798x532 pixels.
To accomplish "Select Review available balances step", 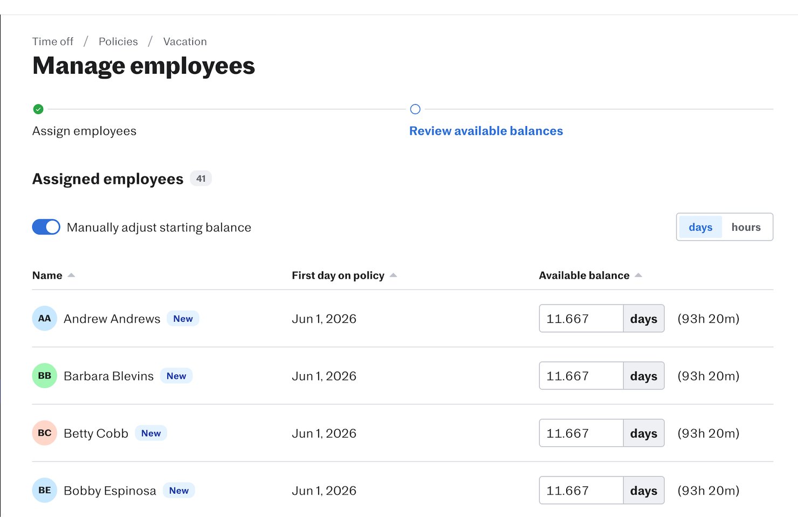I will pos(486,131).
